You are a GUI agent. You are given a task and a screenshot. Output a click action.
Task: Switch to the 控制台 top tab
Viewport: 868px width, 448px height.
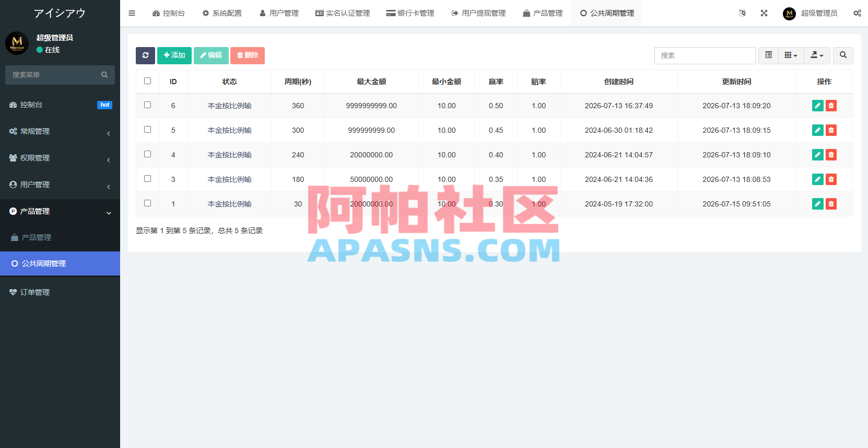pos(169,13)
